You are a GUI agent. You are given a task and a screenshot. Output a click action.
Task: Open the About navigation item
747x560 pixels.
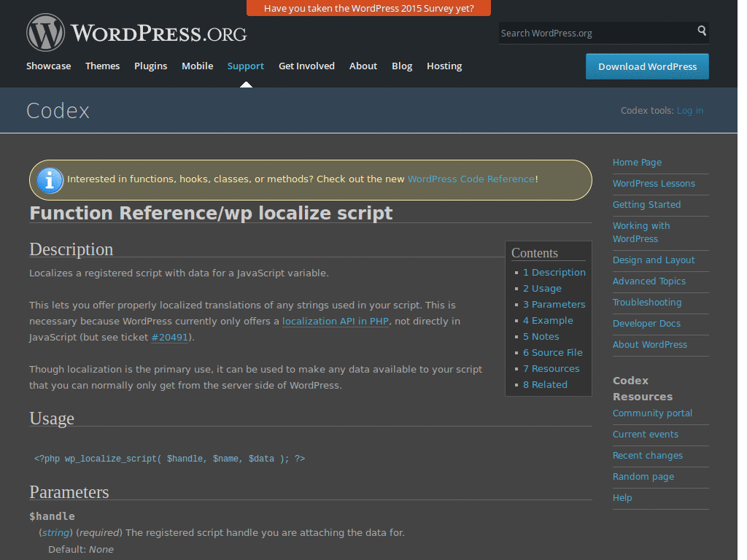(x=363, y=66)
